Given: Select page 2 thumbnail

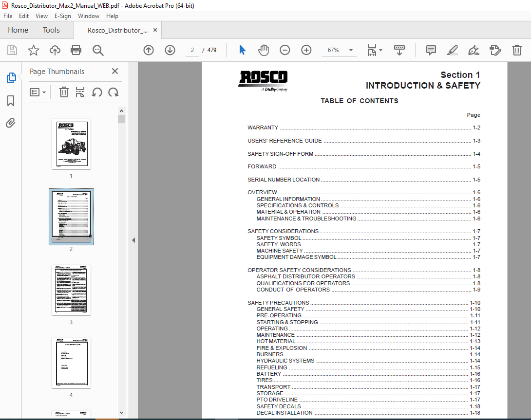Looking at the screenshot, I should pos(71,217).
